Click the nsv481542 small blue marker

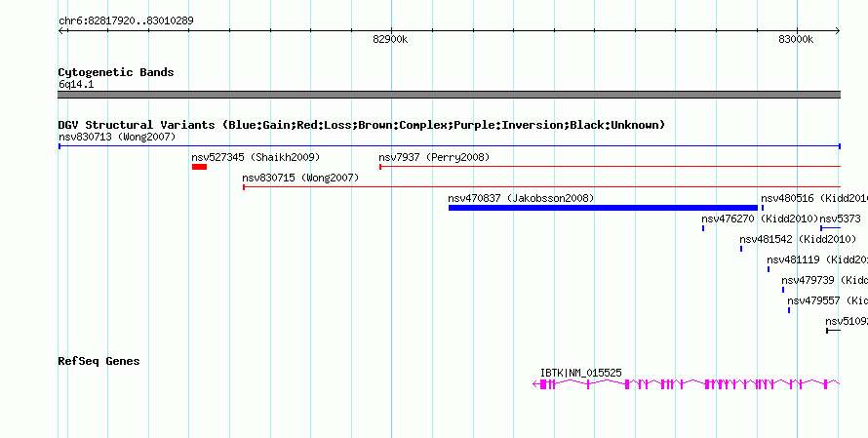(741, 249)
